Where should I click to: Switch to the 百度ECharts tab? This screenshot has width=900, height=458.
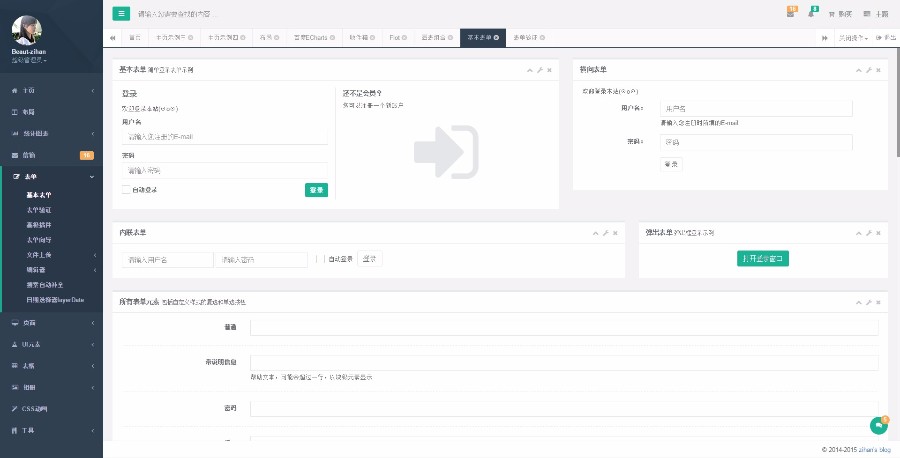click(x=314, y=38)
